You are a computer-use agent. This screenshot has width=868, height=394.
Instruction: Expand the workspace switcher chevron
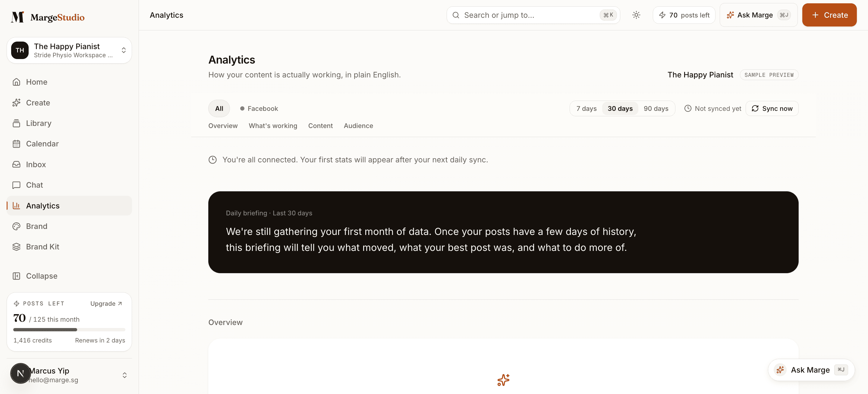[124, 50]
